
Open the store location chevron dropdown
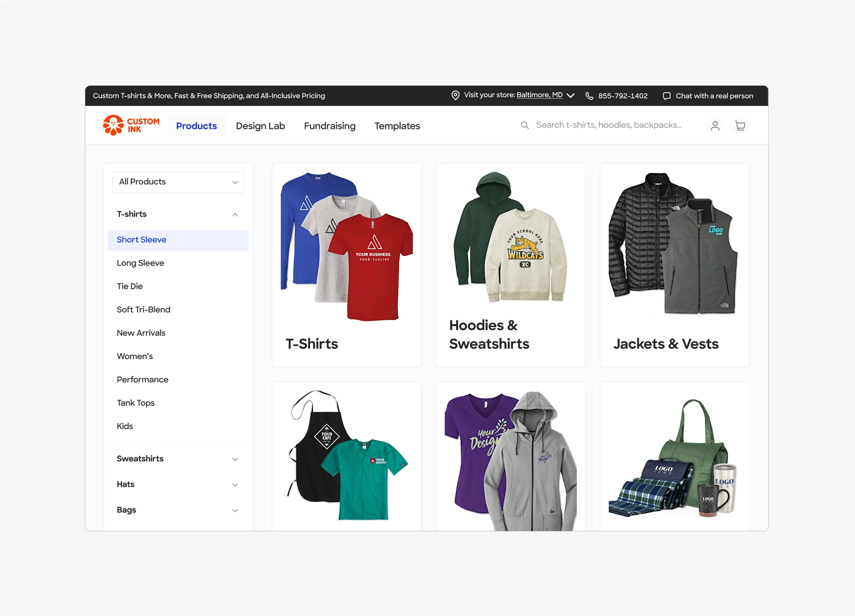(570, 96)
